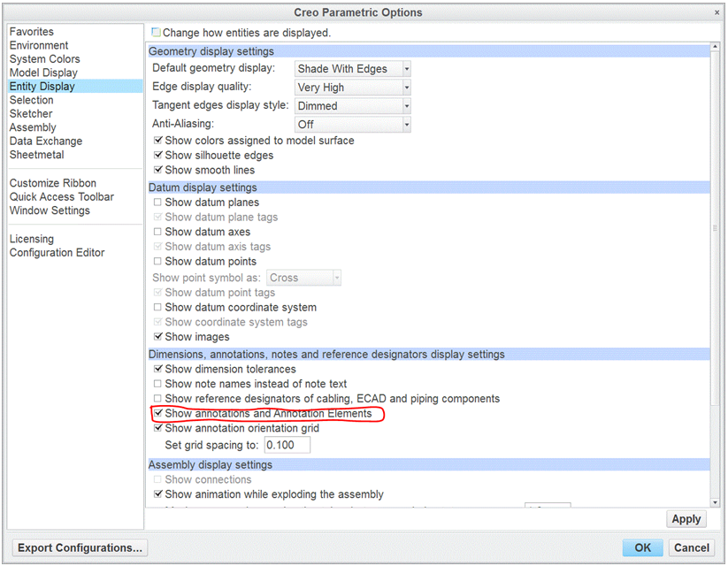Image resolution: width=728 pixels, height=566 pixels.
Task: Select Quick Access Toolbar settings
Action: click(x=61, y=197)
